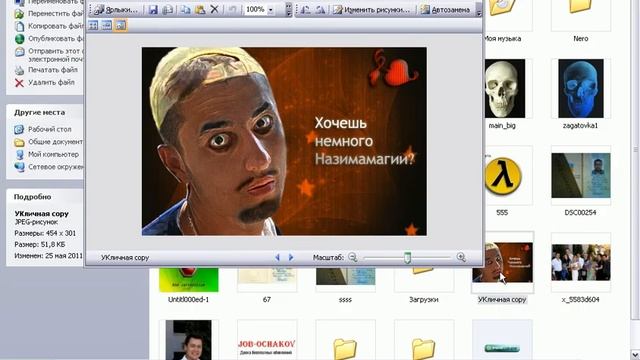The height and width of the screenshot is (360, 640).
Task: Collapse the Подробно details panel header
Action: click(44, 197)
